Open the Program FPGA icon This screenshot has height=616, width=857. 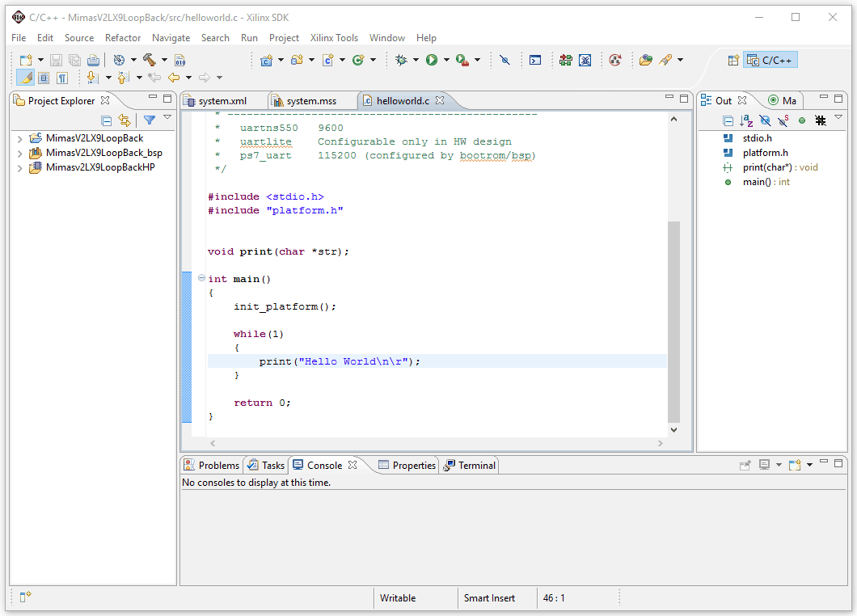click(x=565, y=60)
